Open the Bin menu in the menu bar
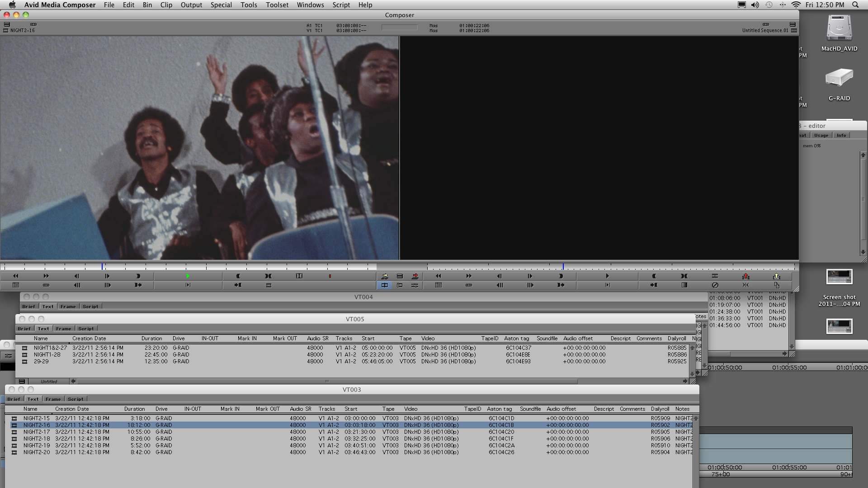The width and height of the screenshot is (868, 488). (x=147, y=5)
